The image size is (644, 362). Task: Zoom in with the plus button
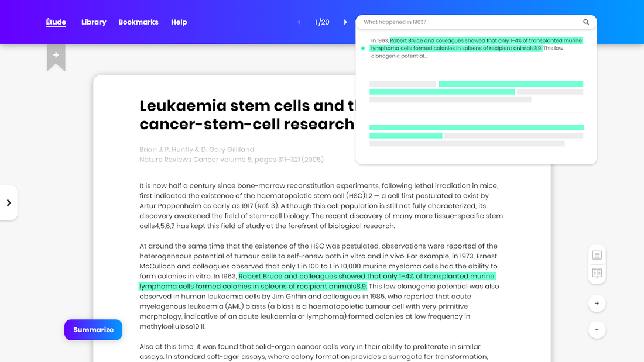coord(597,304)
